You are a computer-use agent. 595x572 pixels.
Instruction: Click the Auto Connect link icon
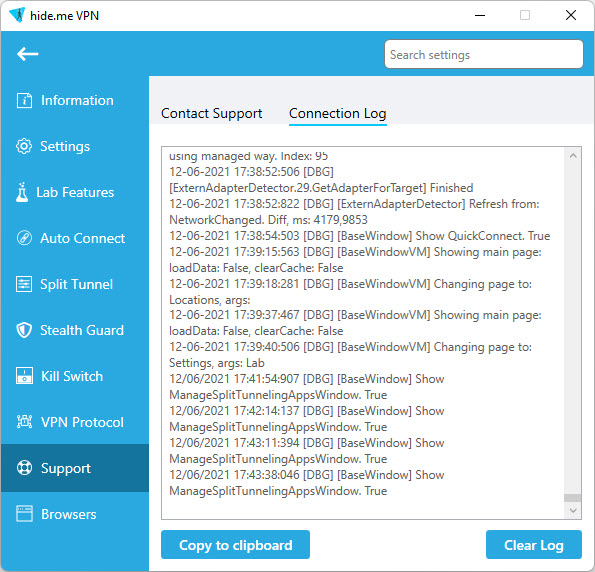(24, 238)
